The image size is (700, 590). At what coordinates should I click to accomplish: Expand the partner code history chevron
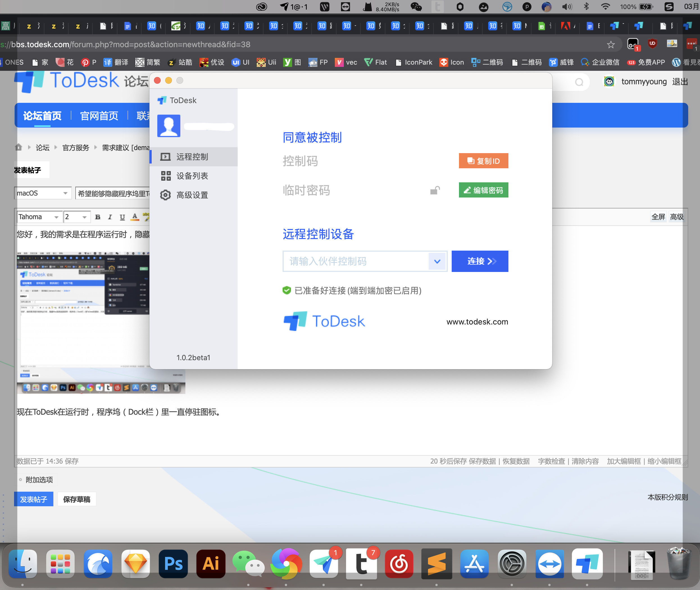(x=437, y=262)
